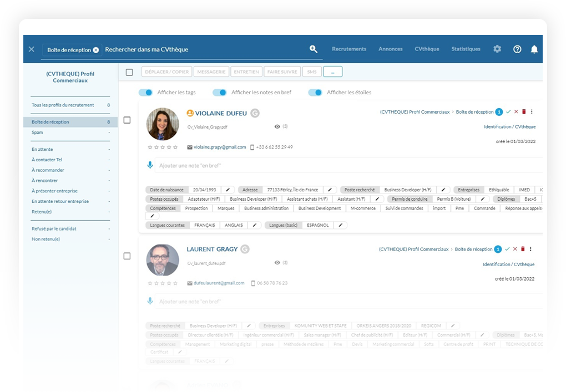Open the help question mark icon
This screenshot has width=566, height=392.
(x=517, y=49)
